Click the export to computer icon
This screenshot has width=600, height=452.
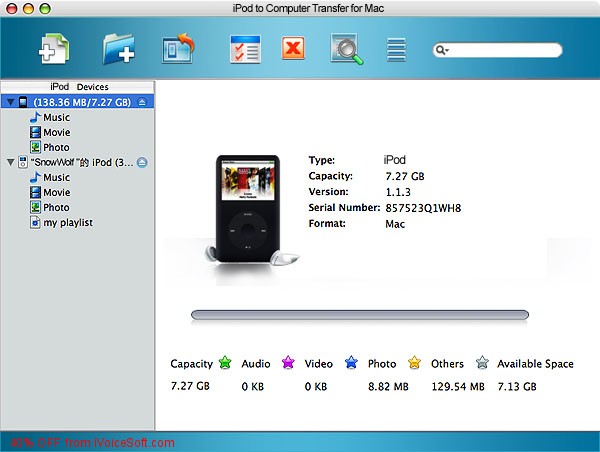click(x=178, y=49)
